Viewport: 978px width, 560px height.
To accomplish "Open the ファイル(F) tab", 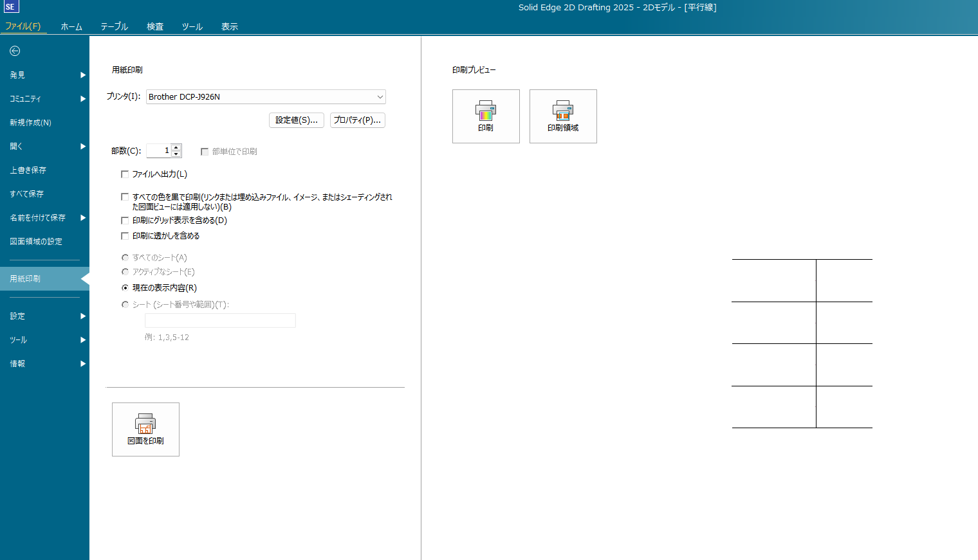I will click(23, 26).
